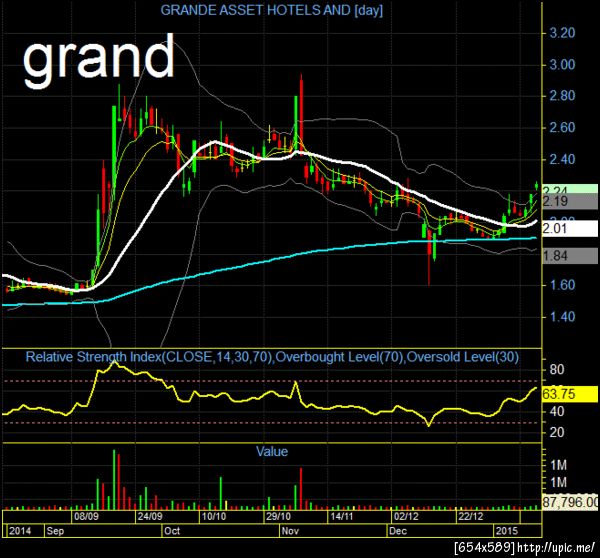The height and width of the screenshot is (558, 600).
Task: Click the chart title GRANDE ASSET HOTELS AND [day]
Action: click(271, 10)
